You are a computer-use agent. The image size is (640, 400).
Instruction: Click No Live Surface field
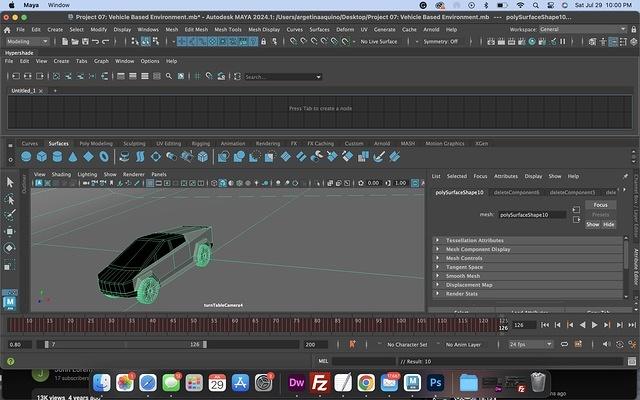(379, 41)
